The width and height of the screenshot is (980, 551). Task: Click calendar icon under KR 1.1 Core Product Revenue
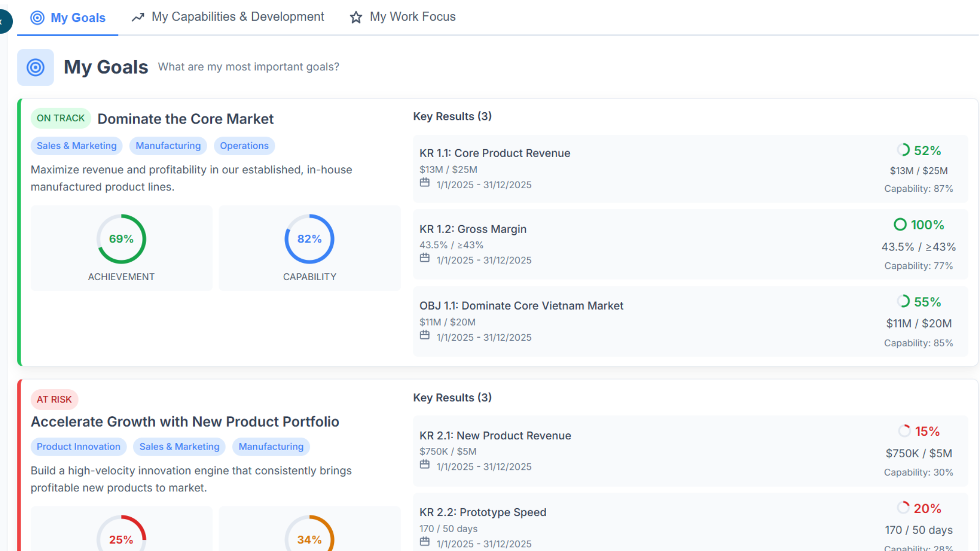tap(425, 183)
